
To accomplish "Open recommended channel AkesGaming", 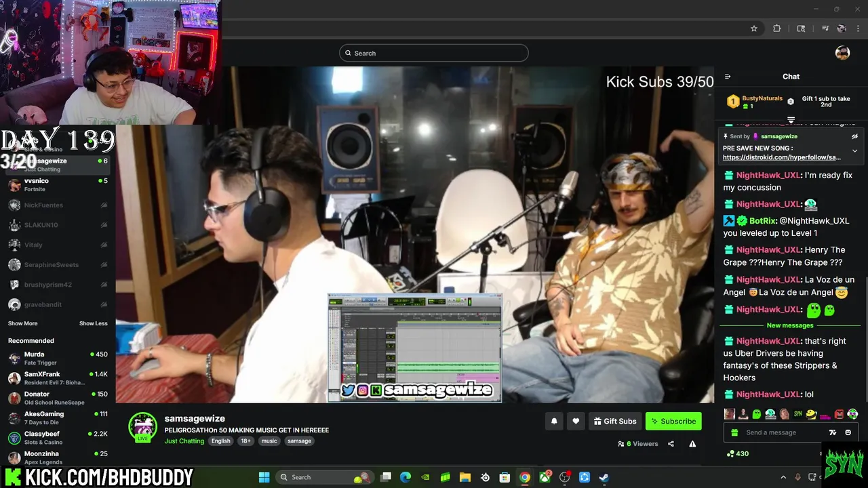I will pyautogui.click(x=58, y=418).
